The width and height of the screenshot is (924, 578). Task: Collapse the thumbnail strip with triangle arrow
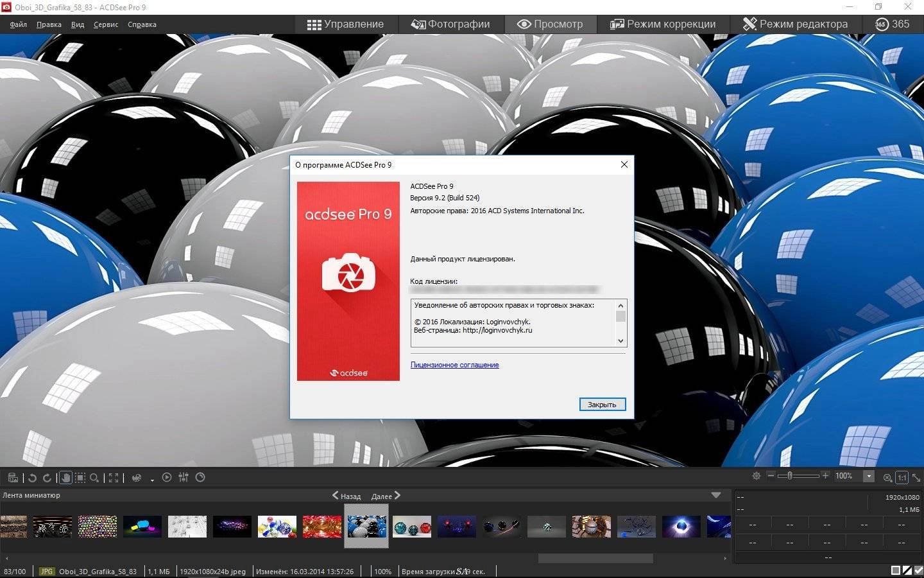(717, 495)
